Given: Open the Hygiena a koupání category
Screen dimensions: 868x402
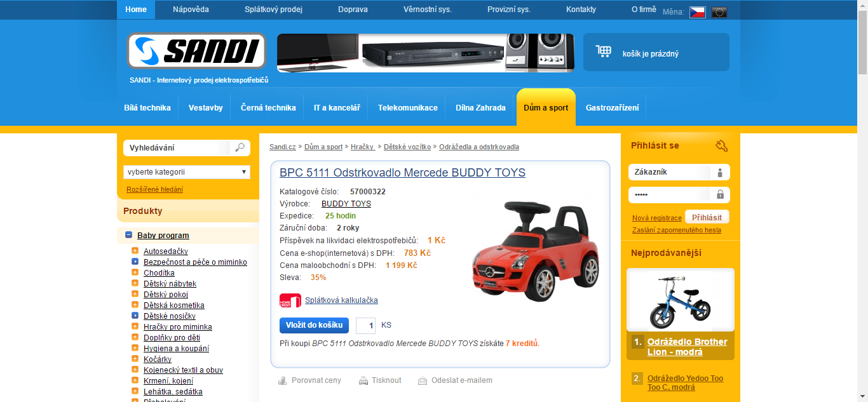Looking at the screenshot, I should [x=176, y=349].
